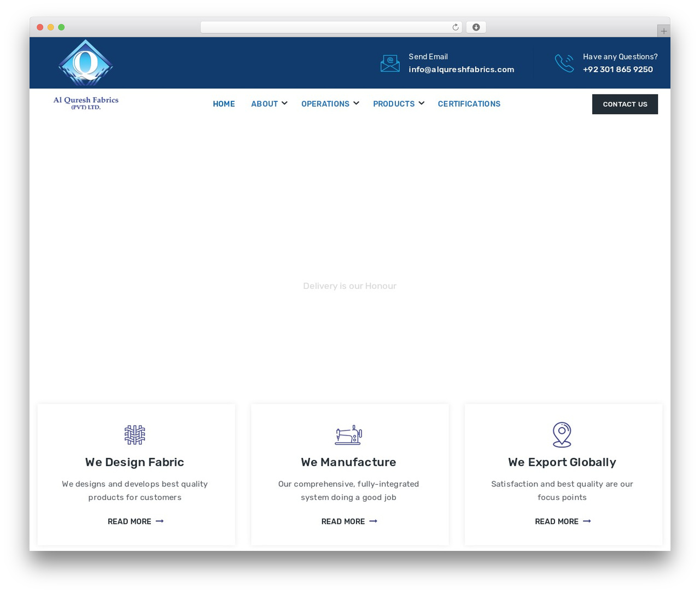Expand the Operations menu chevron
Screen dimensions: 700x593
point(356,103)
